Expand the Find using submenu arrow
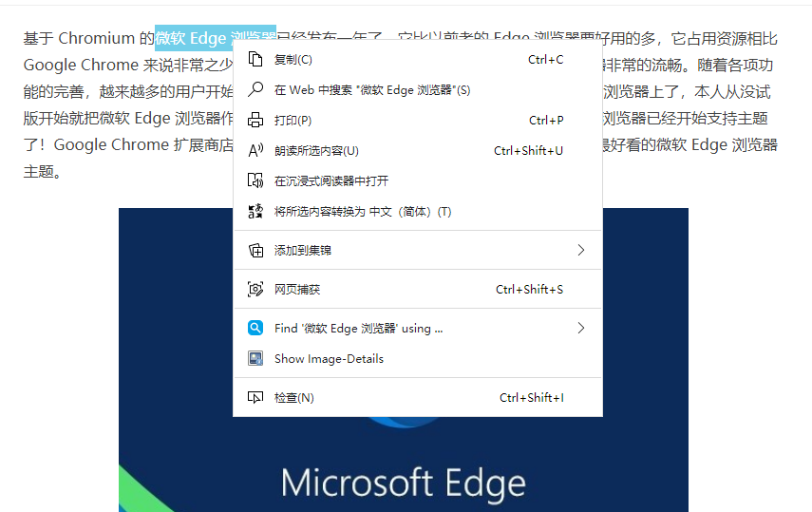The image size is (812, 512). coord(581,328)
